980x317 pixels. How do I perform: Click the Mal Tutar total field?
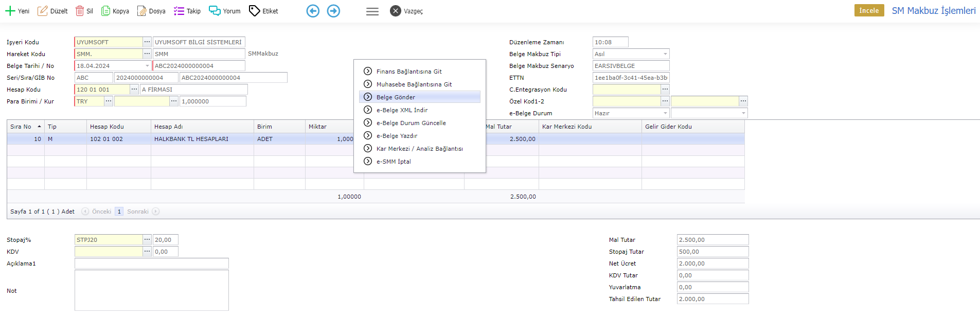tap(713, 240)
